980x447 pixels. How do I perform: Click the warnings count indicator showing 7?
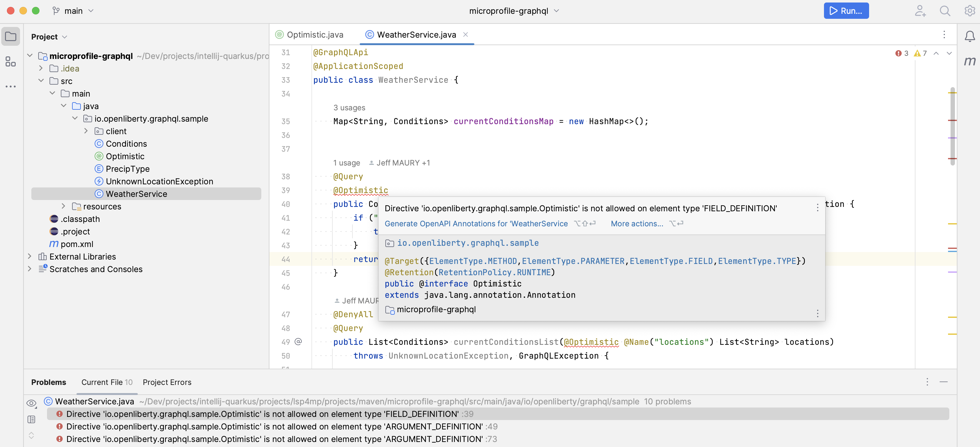[920, 53]
